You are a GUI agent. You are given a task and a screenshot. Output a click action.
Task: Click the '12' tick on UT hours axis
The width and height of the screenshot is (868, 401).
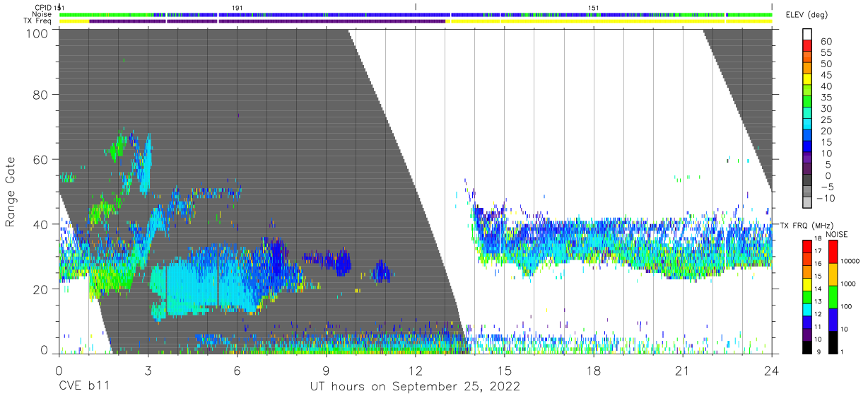click(x=415, y=369)
